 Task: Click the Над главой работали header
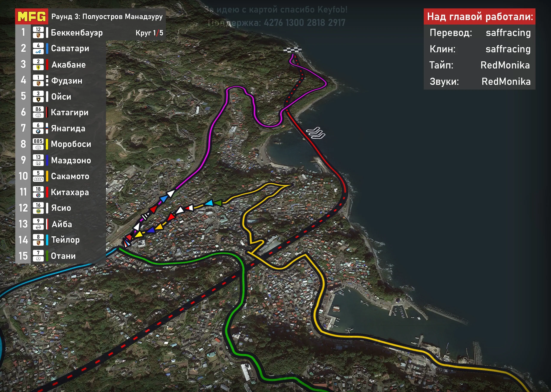coord(480,16)
